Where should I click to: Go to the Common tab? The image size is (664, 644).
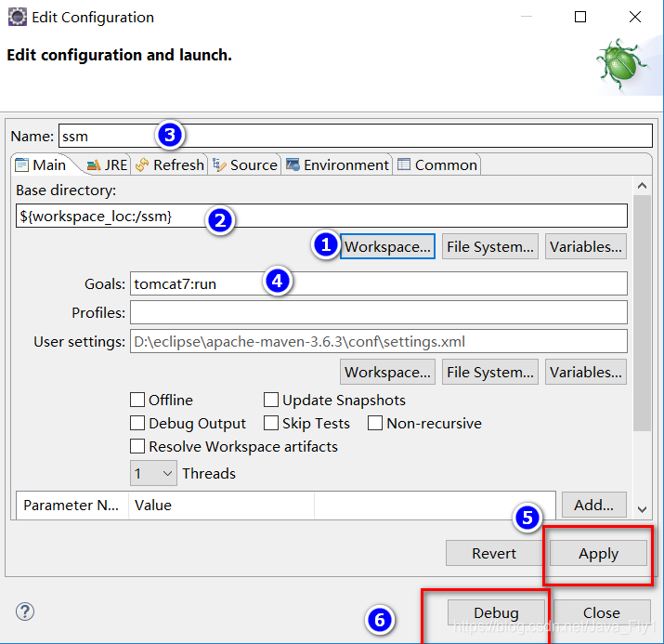(437, 164)
